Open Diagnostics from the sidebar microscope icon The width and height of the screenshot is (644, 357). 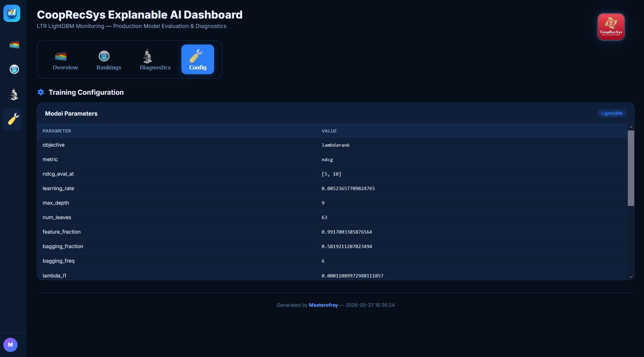point(14,94)
